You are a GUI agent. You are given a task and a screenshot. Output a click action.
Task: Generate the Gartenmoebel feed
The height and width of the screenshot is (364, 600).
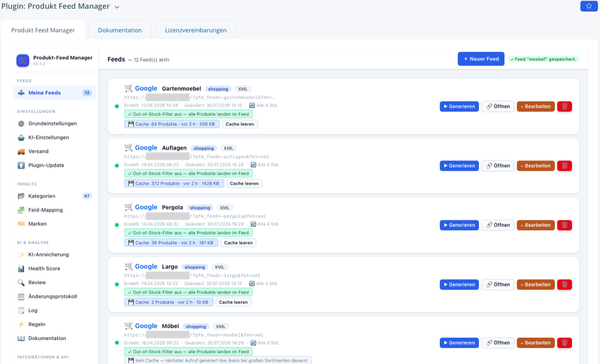click(459, 106)
